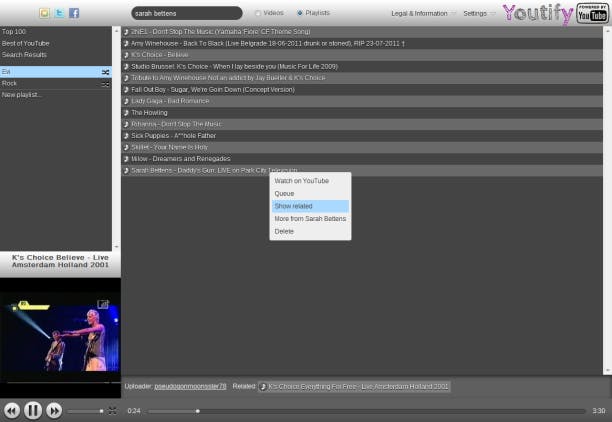Choose Show related in context menu
The height and width of the screenshot is (422, 612).
tap(310, 206)
